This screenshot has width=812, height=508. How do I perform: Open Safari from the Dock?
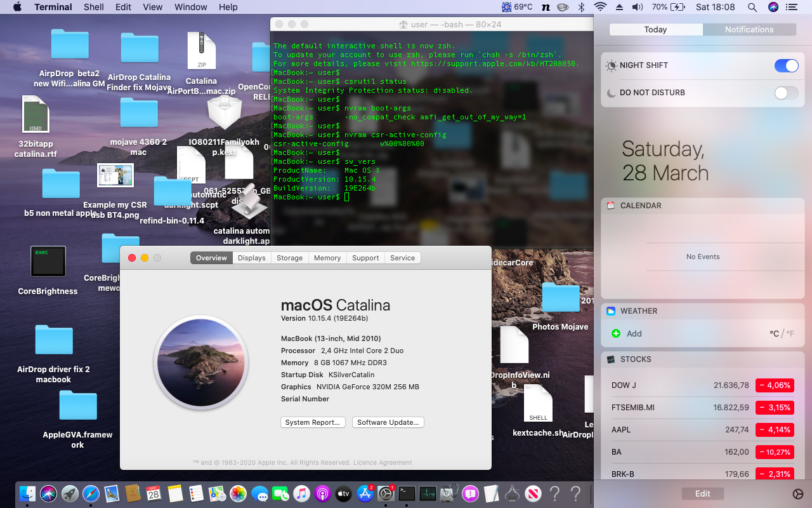(91, 493)
